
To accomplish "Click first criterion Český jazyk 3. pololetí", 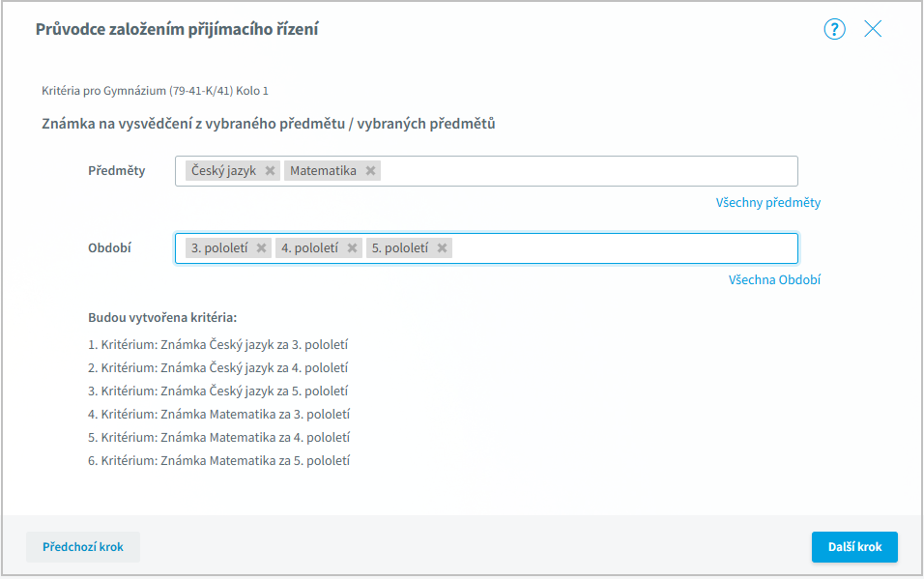I will pyautogui.click(x=218, y=344).
